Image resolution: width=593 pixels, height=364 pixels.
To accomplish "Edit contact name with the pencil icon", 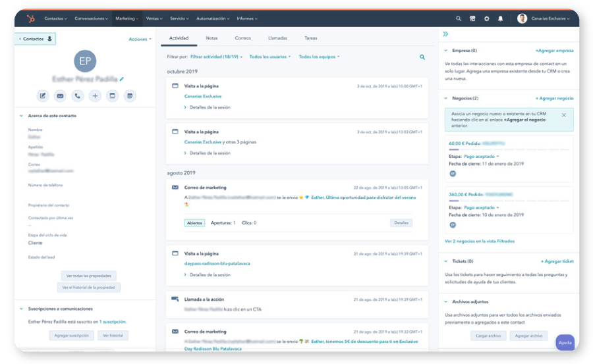I will (122, 79).
